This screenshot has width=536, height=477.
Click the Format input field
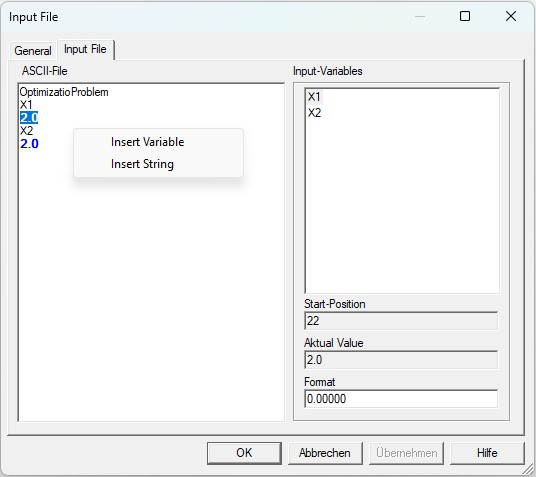click(401, 399)
